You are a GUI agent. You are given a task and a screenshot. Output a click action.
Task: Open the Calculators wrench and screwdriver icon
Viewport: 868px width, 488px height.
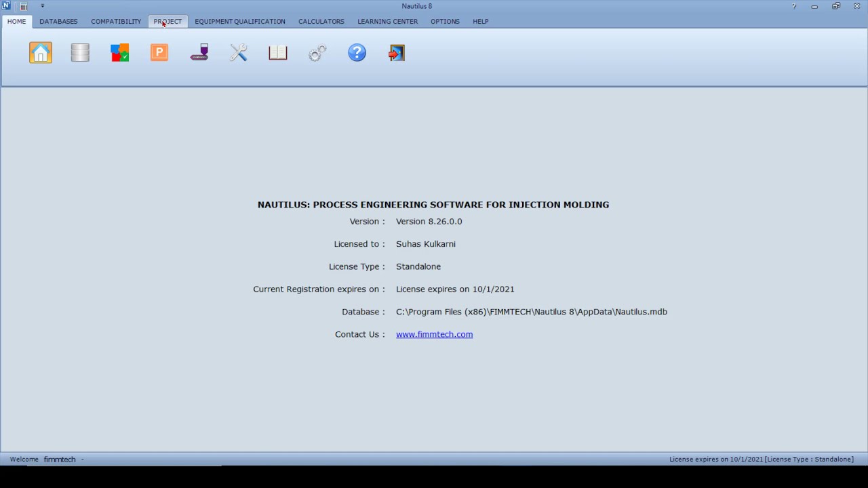239,53
